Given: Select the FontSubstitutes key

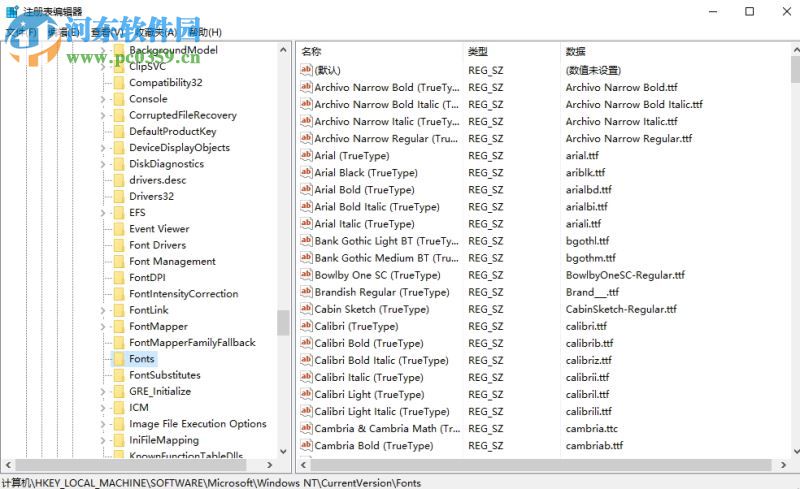Looking at the screenshot, I should [x=164, y=375].
